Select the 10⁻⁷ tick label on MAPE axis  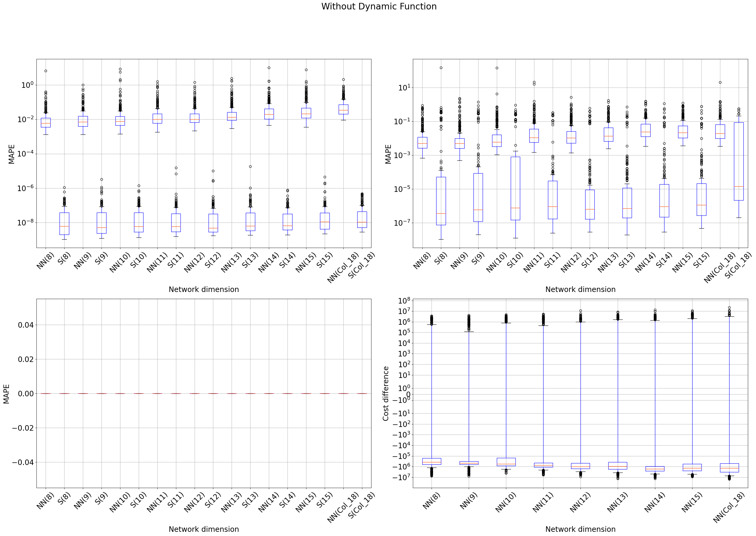click(x=402, y=223)
